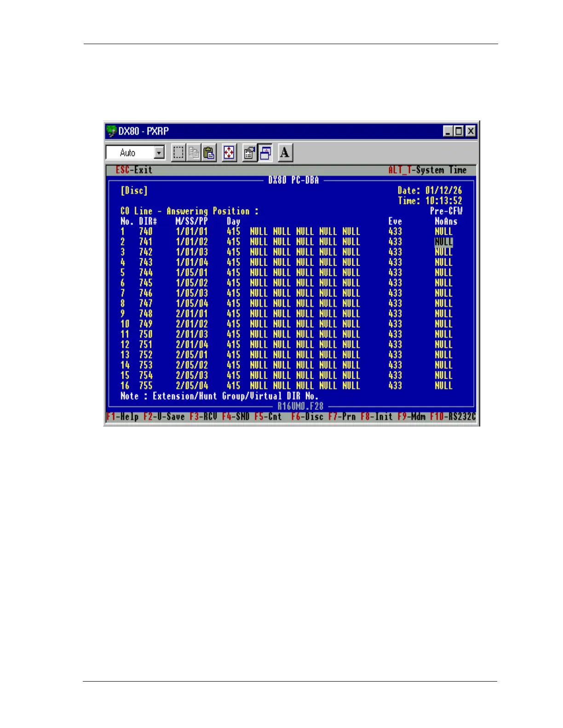Click the DX80 PC-DBA title text
The width and height of the screenshot is (563, 728).
click(293, 180)
